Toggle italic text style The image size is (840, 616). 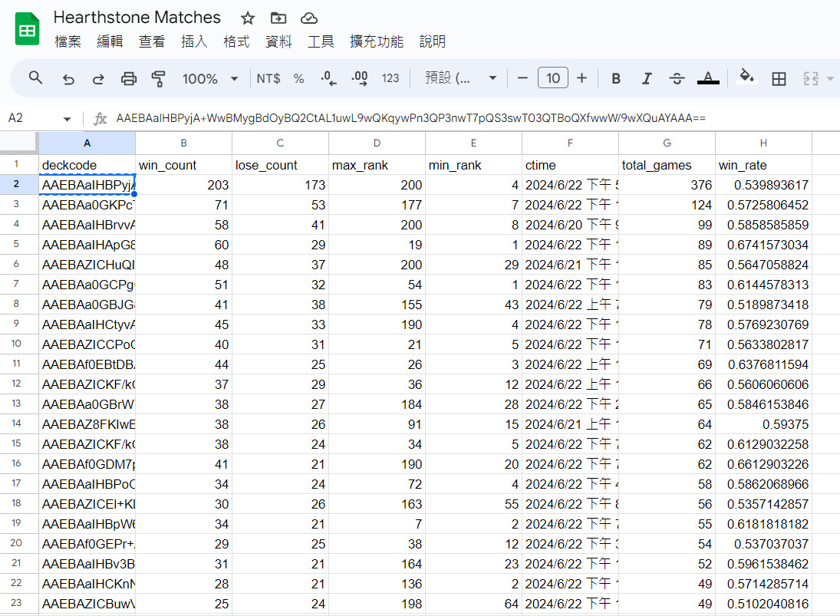coord(646,78)
